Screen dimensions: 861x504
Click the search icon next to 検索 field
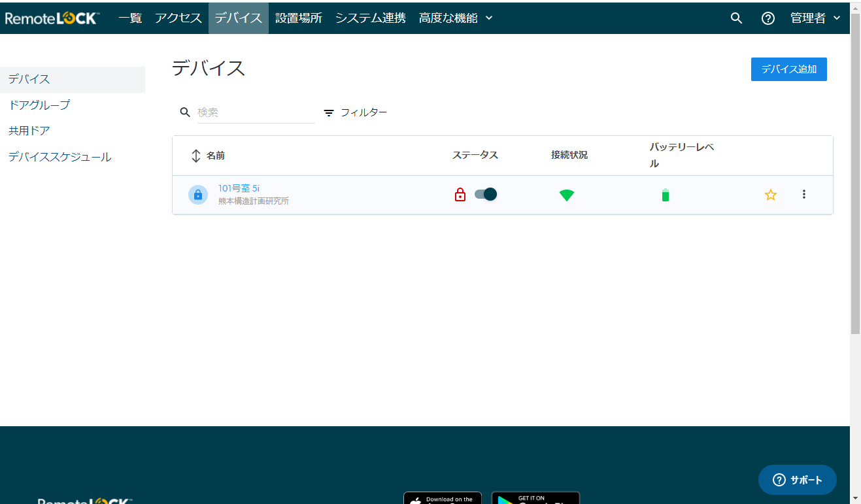[185, 112]
